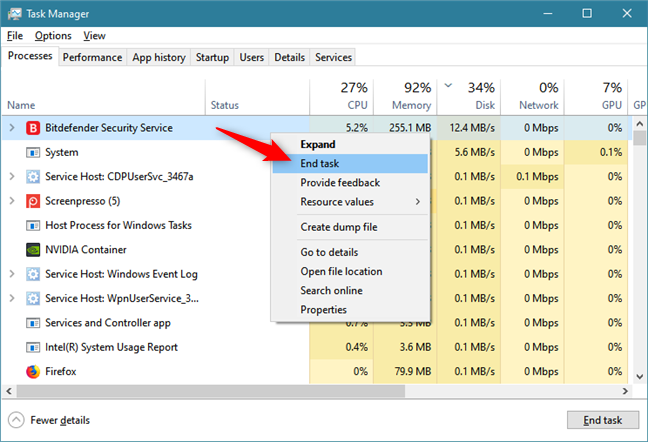
Task: Click the Service Host CDPUserSvc gear icon
Action: click(x=33, y=177)
